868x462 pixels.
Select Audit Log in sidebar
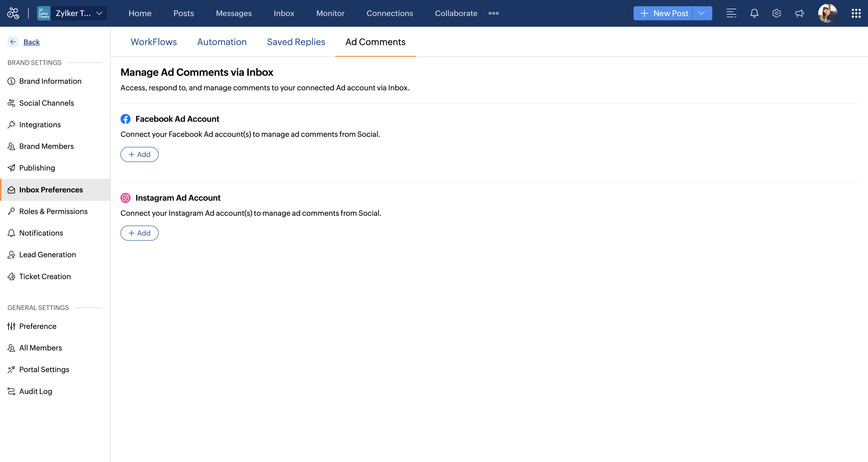tap(36, 391)
